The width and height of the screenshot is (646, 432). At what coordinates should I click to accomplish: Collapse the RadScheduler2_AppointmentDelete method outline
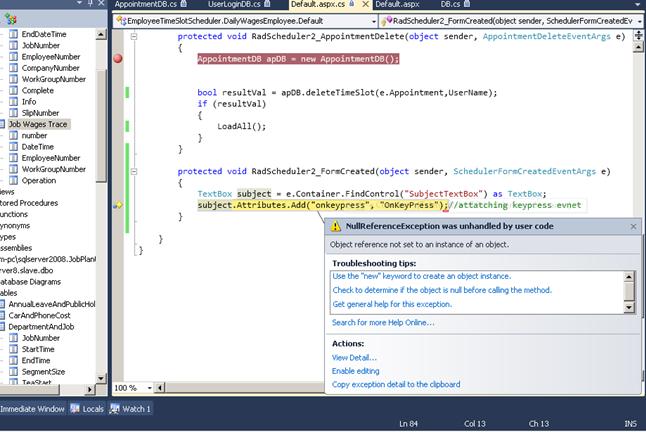136,36
